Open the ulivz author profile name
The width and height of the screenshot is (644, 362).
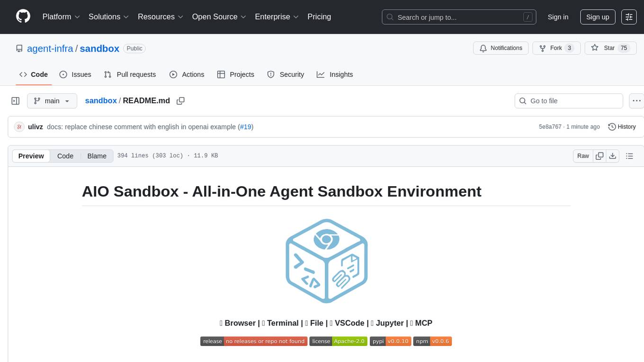pos(36,127)
